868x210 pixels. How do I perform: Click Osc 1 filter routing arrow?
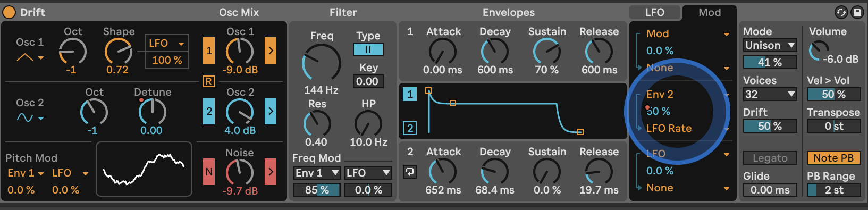[271, 51]
